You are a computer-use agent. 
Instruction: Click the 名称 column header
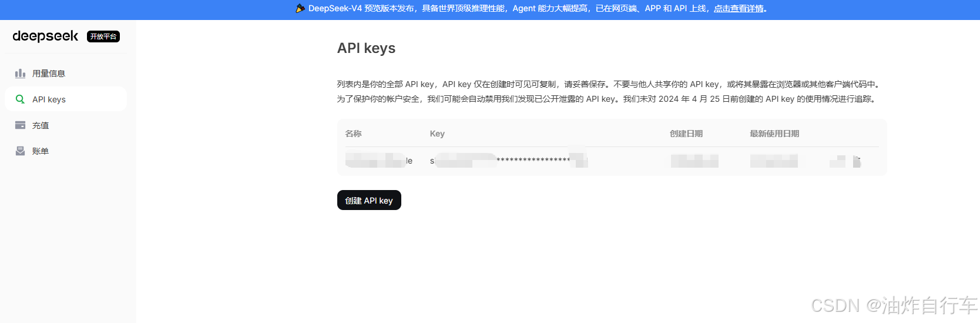pyautogui.click(x=353, y=134)
